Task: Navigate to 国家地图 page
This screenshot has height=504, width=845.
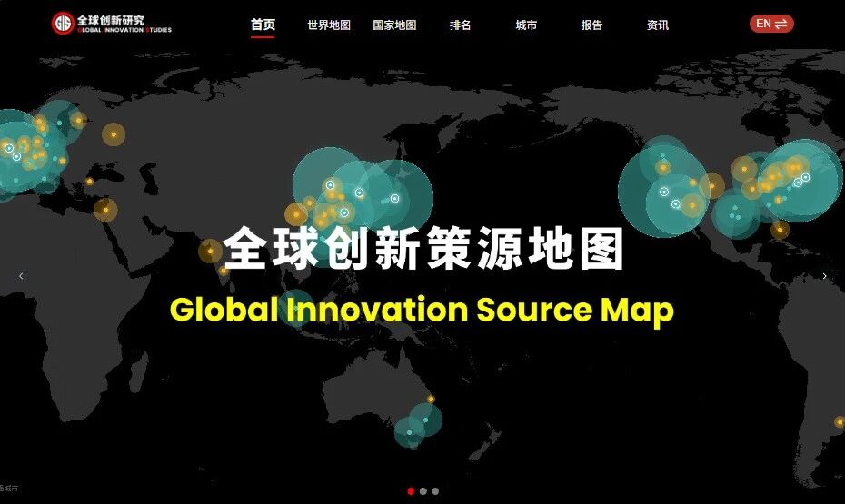Action: pos(394,25)
